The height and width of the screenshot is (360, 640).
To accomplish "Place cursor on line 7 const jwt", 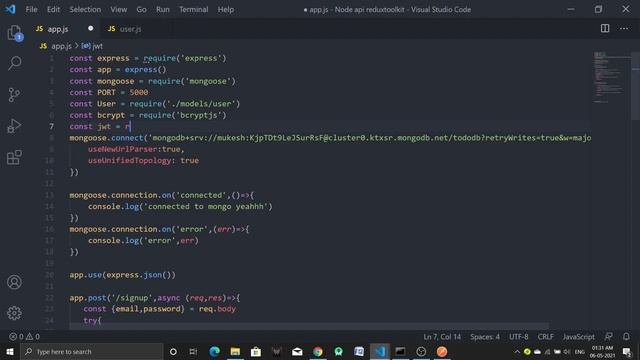I will [x=100, y=127].
